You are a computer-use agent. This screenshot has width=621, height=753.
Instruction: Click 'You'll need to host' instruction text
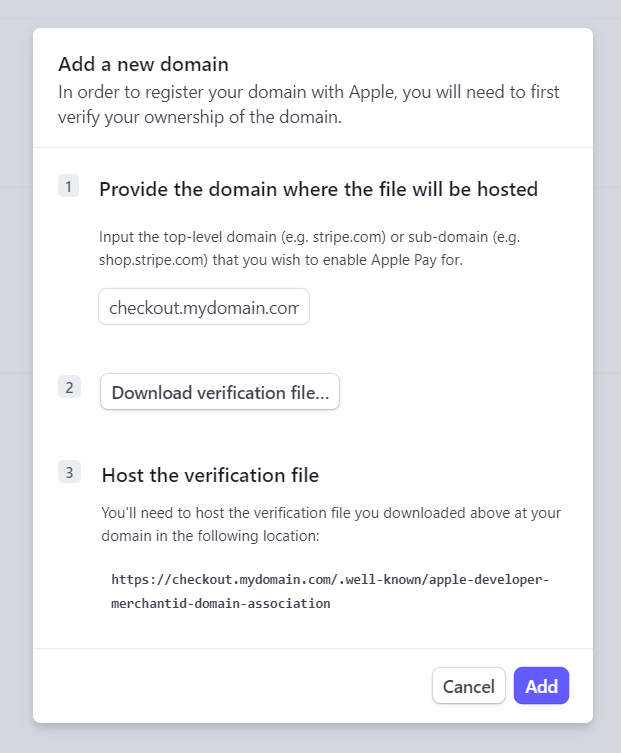click(x=170, y=513)
